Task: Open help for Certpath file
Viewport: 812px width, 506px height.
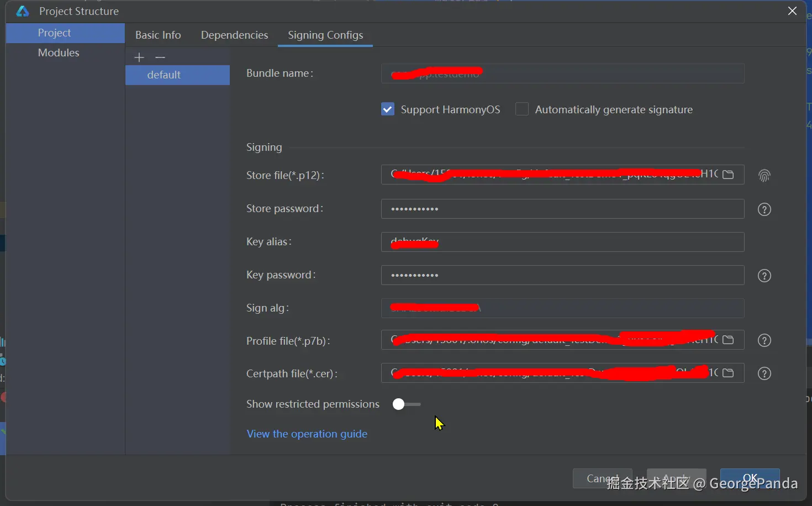Action: pos(764,373)
